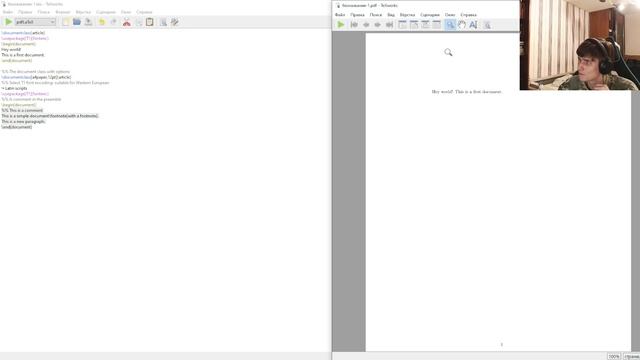Go to first page in PDF viewer
The width and height of the screenshot is (640, 360).
(x=354, y=25)
